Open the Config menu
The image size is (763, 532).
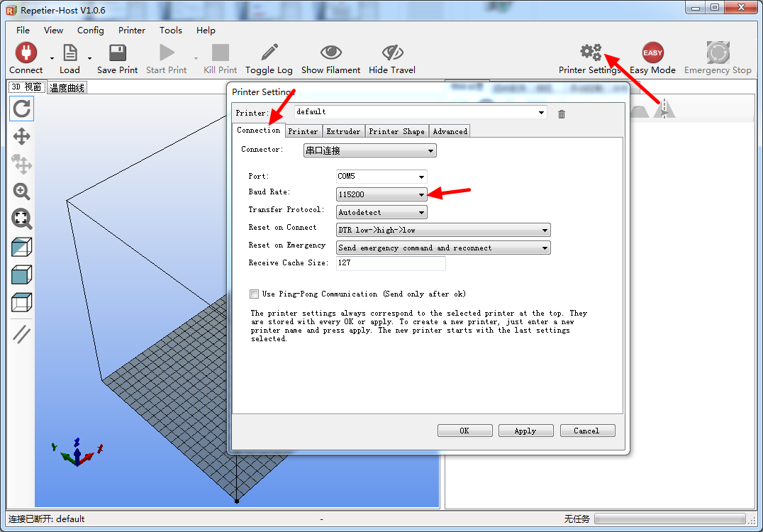[x=91, y=31]
